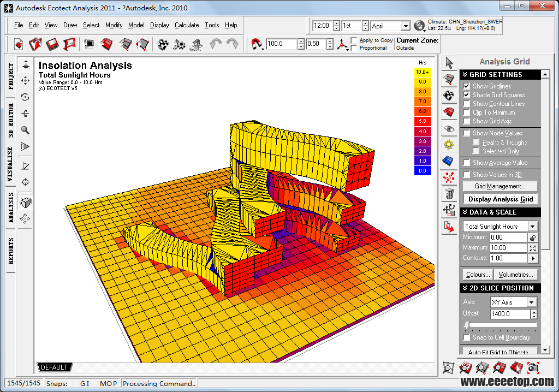Click the 3D cube view icon in left toolbar
The height and width of the screenshot is (392, 559).
pos(25,203)
